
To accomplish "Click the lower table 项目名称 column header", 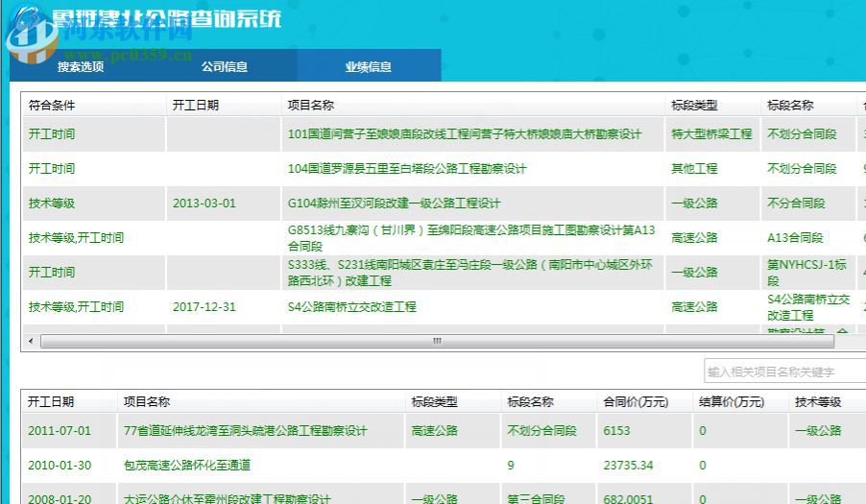I will (x=261, y=402).
